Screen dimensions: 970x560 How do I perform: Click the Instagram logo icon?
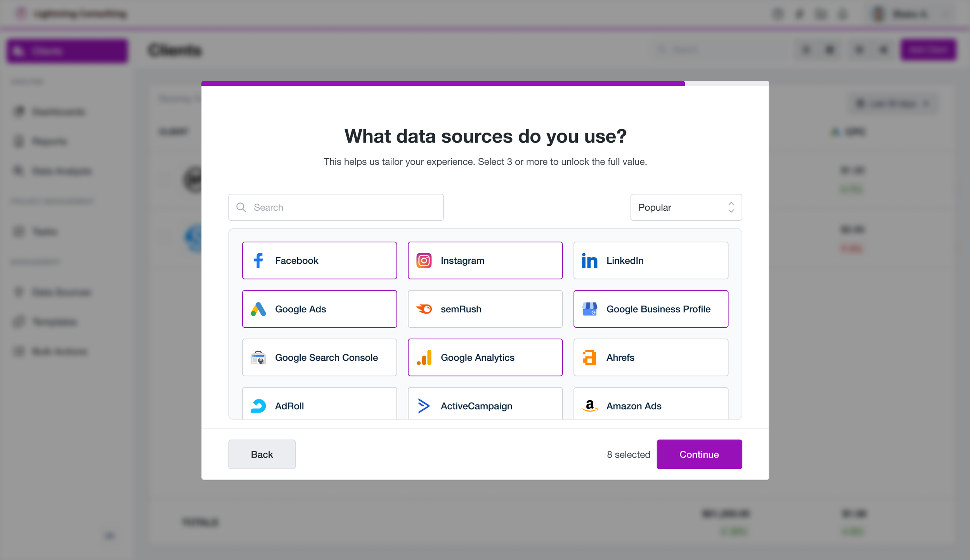click(x=424, y=261)
